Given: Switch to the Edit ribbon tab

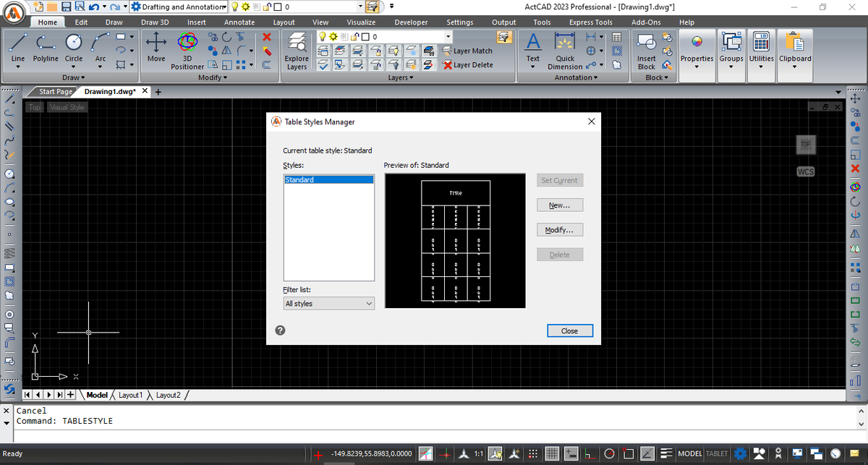Looking at the screenshot, I should (82, 22).
